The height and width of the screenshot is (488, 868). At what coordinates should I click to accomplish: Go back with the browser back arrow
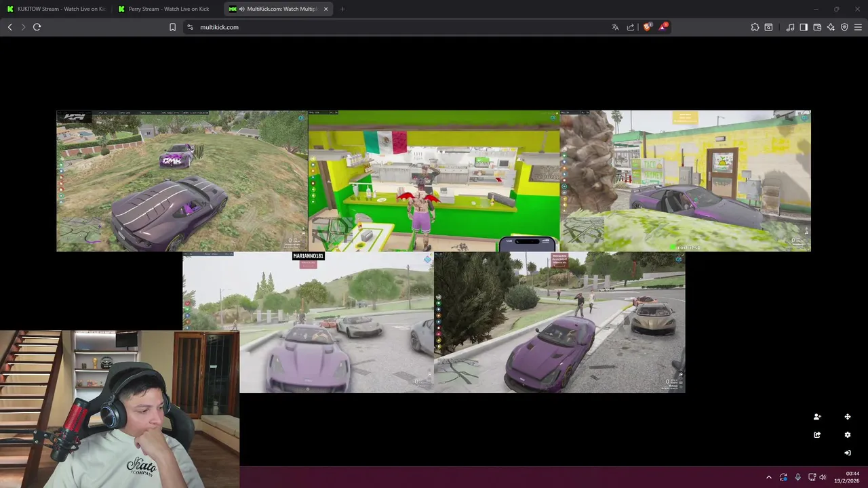9,27
